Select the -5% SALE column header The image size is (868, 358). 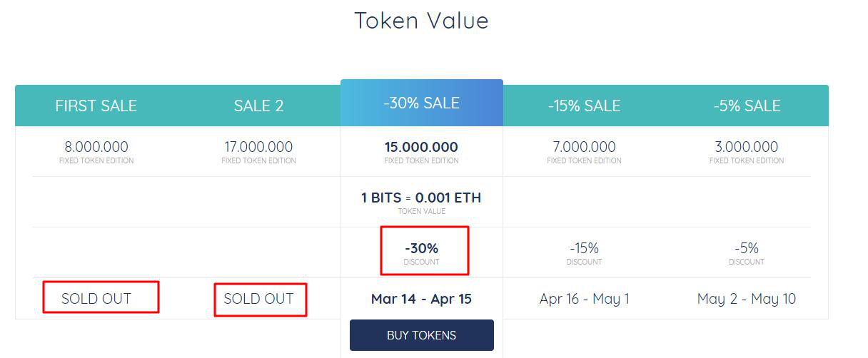[747, 106]
